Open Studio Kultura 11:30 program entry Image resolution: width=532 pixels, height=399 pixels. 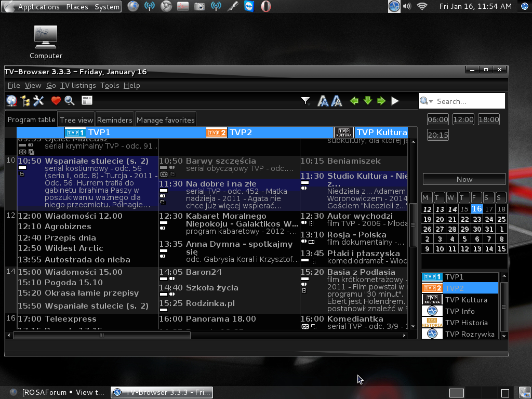[x=354, y=191]
